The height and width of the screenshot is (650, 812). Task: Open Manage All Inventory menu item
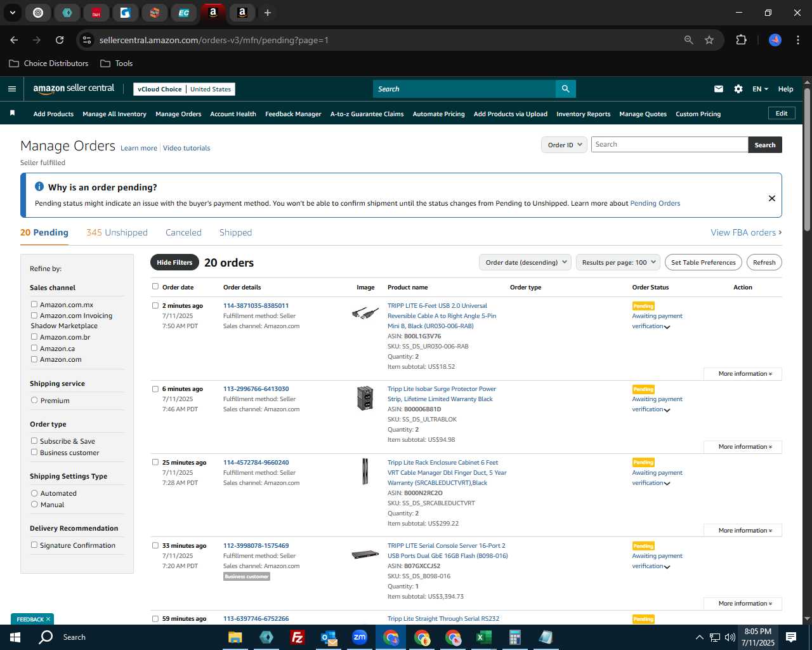tap(114, 114)
